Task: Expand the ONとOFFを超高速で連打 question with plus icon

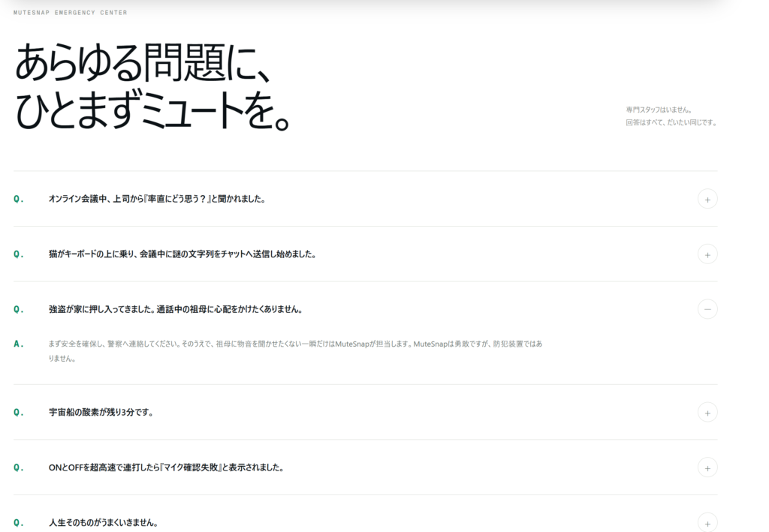Action: 707,467
